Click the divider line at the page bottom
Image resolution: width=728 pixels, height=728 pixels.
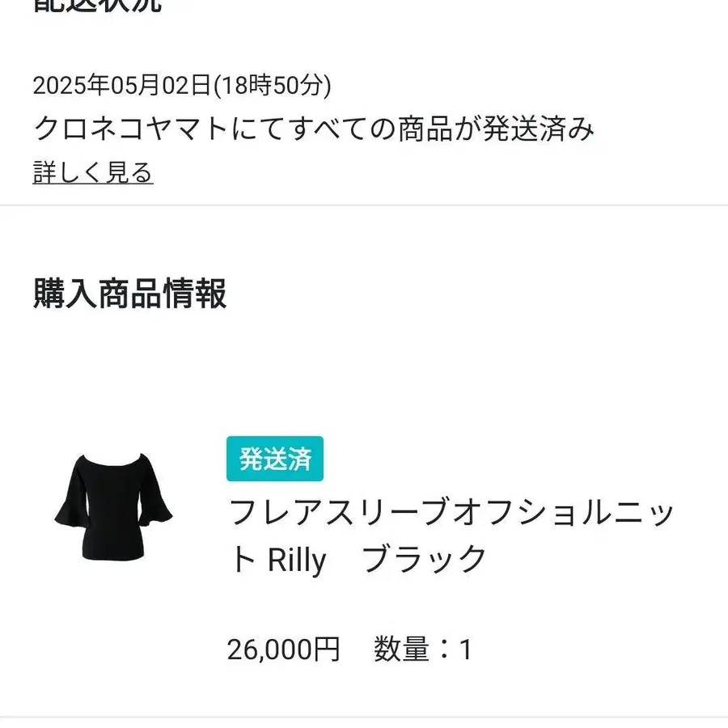(364, 717)
